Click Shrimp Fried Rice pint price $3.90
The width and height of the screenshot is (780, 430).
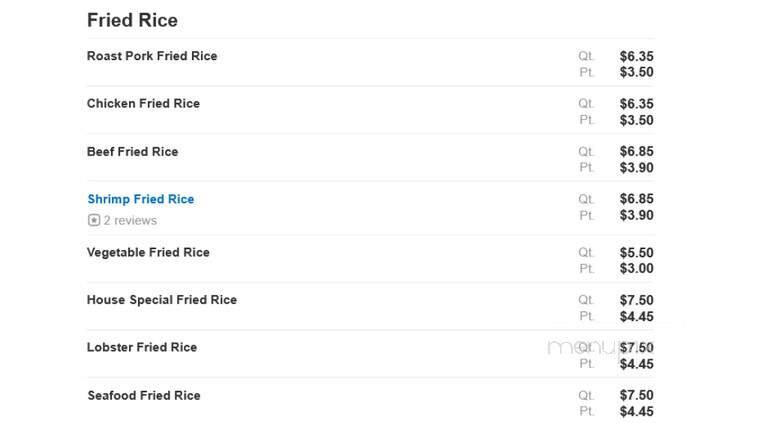(636, 215)
